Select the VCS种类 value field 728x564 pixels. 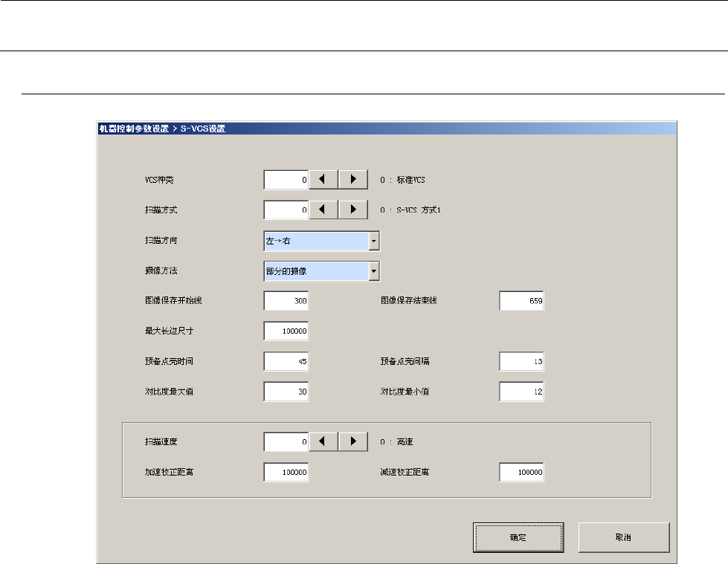point(286,180)
